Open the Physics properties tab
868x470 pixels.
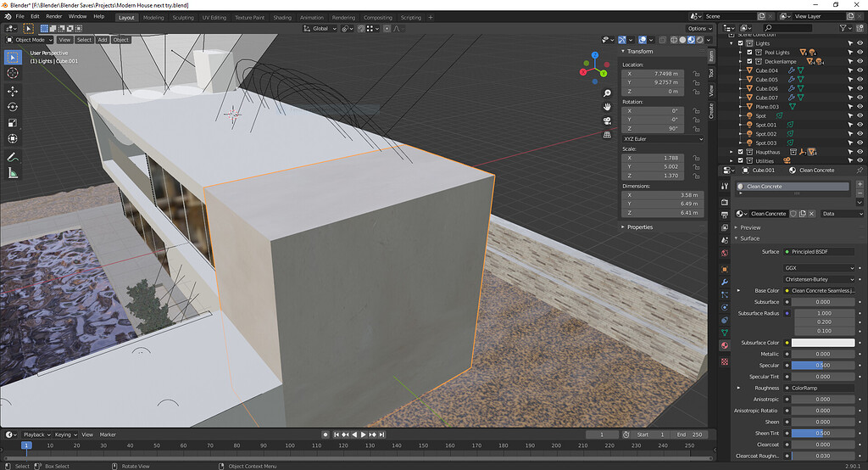725,307
